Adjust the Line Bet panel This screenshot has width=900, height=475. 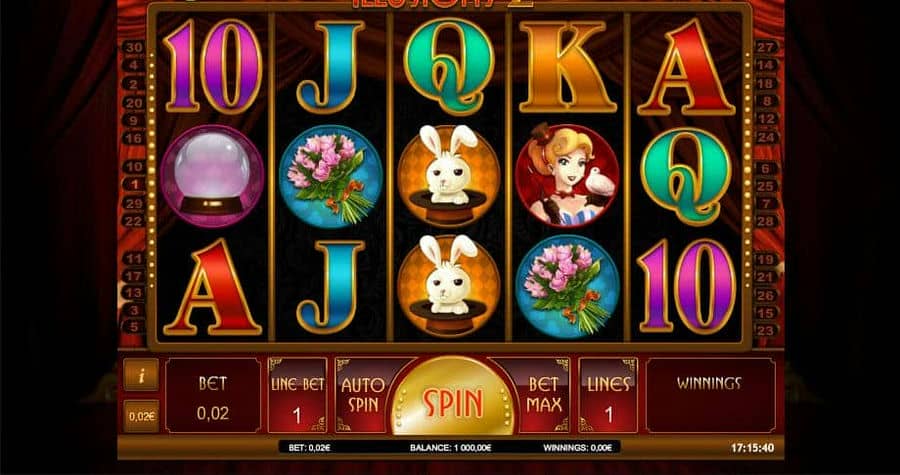click(x=297, y=395)
